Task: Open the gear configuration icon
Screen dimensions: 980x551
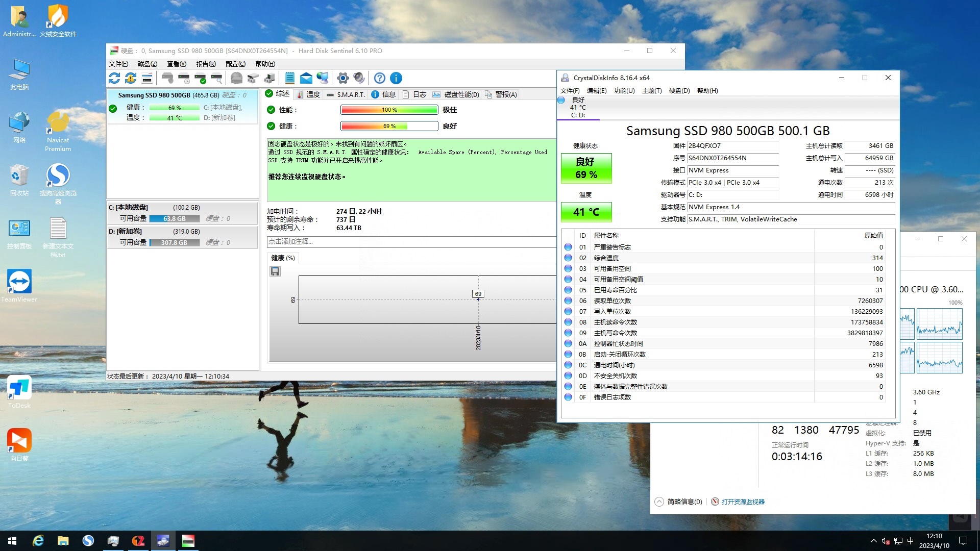Action: coord(343,78)
